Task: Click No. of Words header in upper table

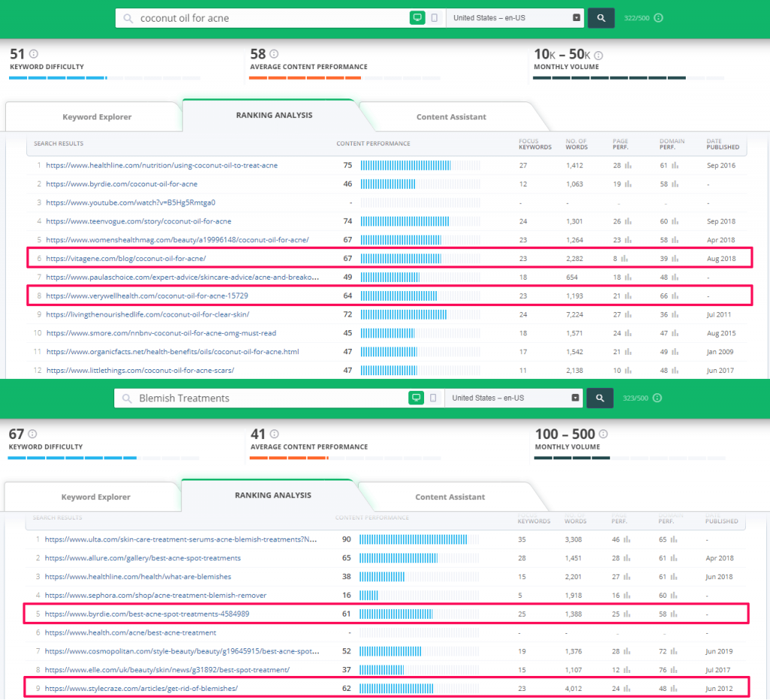Action: pyautogui.click(x=577, y=144)
